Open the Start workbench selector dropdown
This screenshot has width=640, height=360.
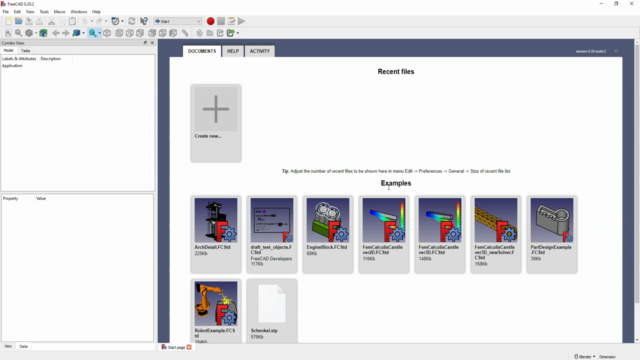[x=178, y=21]
